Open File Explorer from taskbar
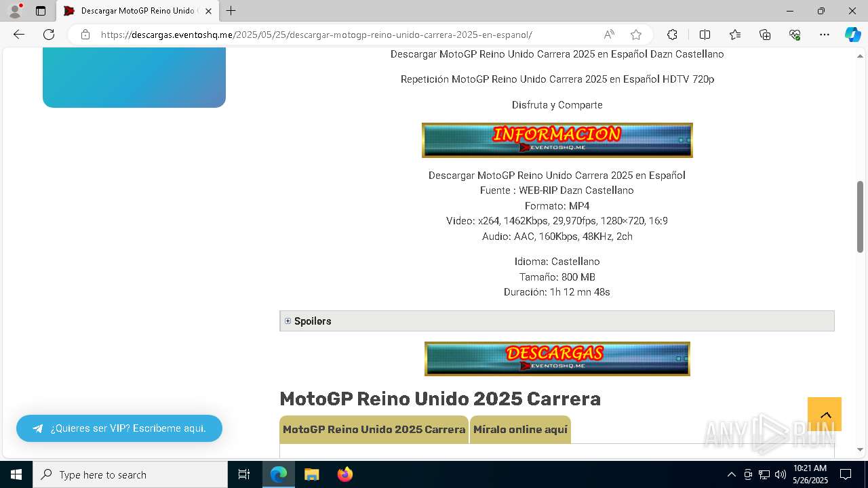The width and height of the screenshot is (868, 488). click(311, 474)
